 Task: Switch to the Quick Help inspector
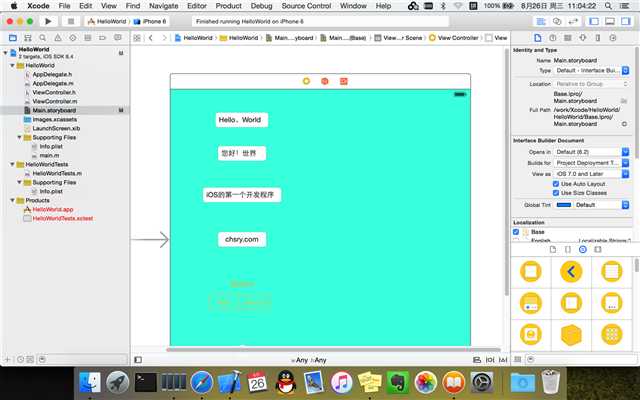[553, 38]
